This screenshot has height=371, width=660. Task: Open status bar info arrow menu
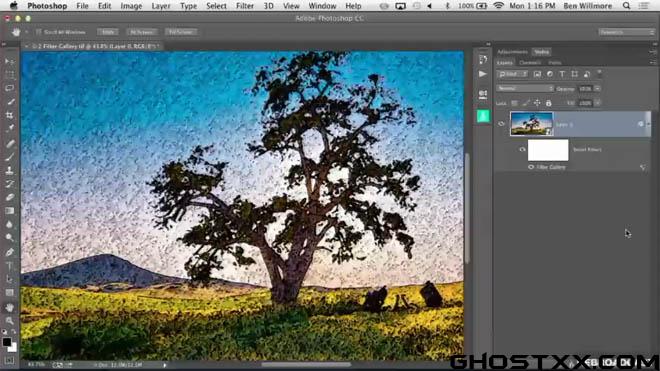pyautogui.click(x=165, y=365)
